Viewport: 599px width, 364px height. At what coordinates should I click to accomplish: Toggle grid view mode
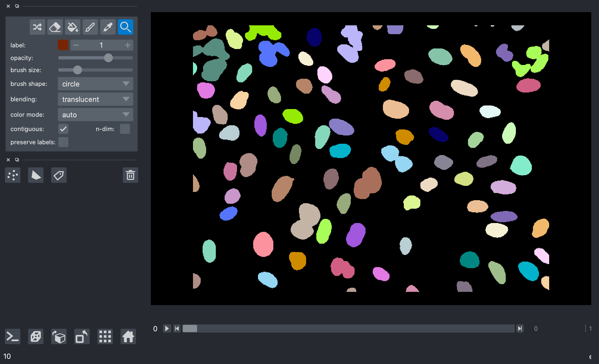105,336
